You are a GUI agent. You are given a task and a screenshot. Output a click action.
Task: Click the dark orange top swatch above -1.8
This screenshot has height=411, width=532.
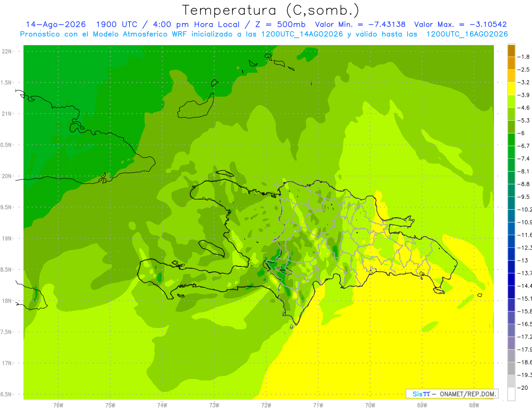coord(511,51)
